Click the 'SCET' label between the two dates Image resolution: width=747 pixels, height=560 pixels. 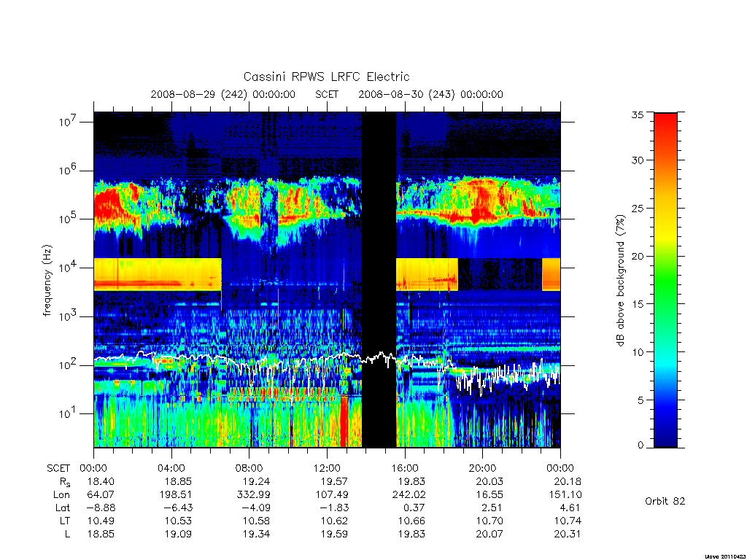pyautogui.click(x=327, y=95)
